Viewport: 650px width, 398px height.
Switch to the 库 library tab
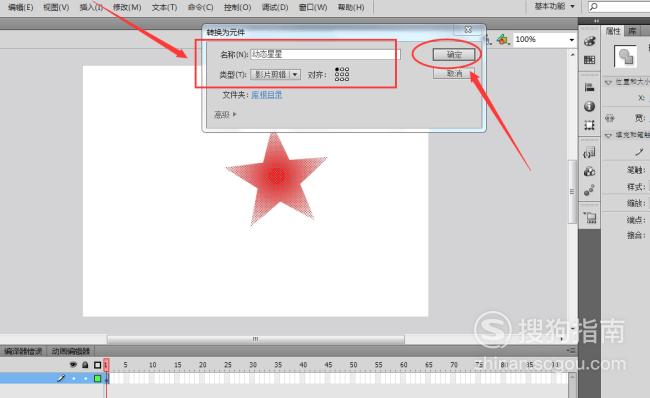click(632, 31)
